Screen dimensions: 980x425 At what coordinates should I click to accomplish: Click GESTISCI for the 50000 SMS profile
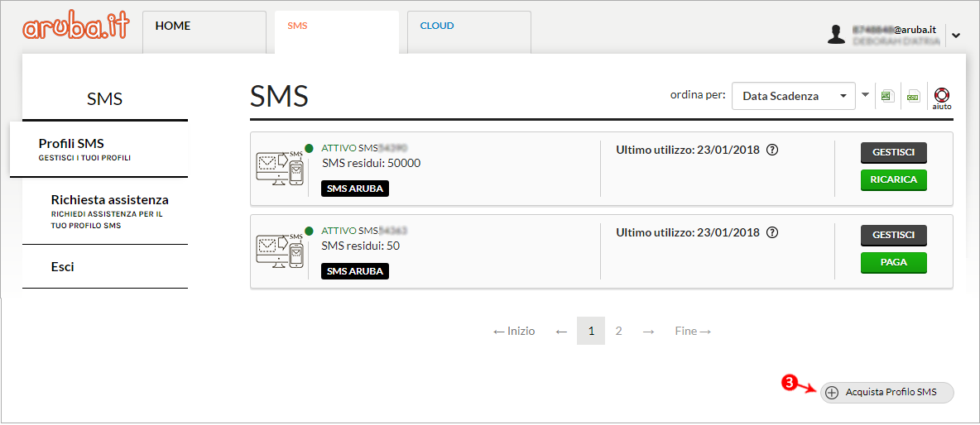pyautogui.click(x=894, y=152)
